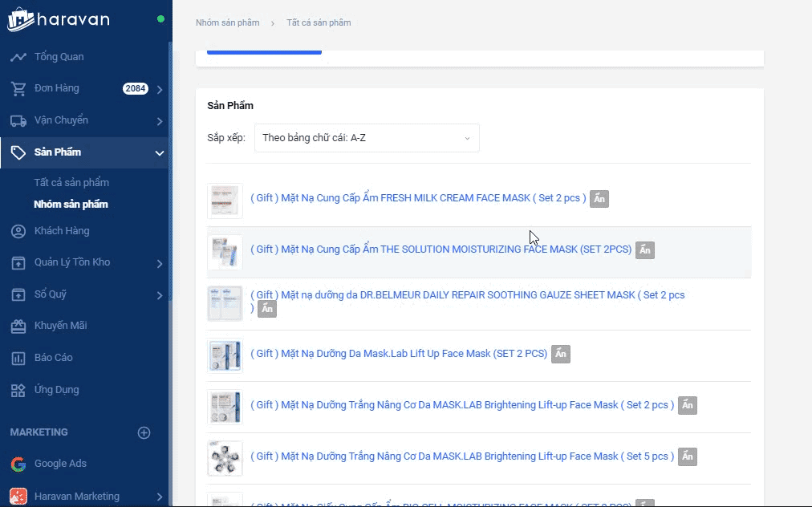Click the Haravan Marketing icon
Screen dimensions: 812x507
coord(18,496)
